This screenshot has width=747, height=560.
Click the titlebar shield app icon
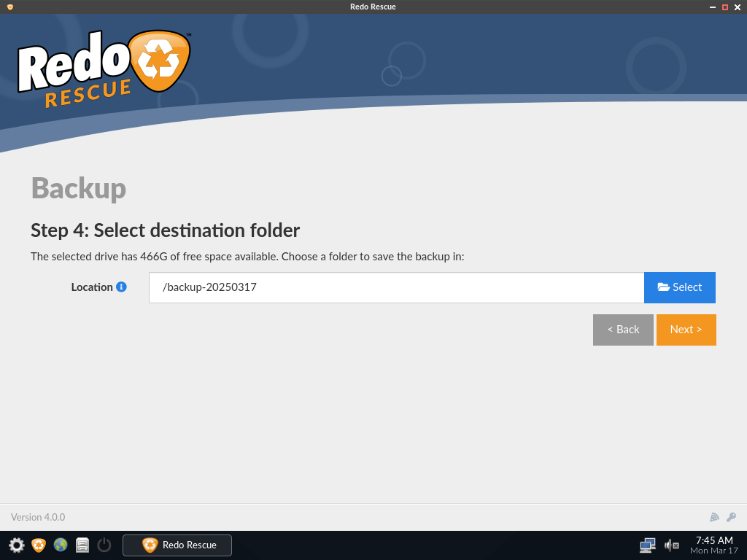coord(10,7)
